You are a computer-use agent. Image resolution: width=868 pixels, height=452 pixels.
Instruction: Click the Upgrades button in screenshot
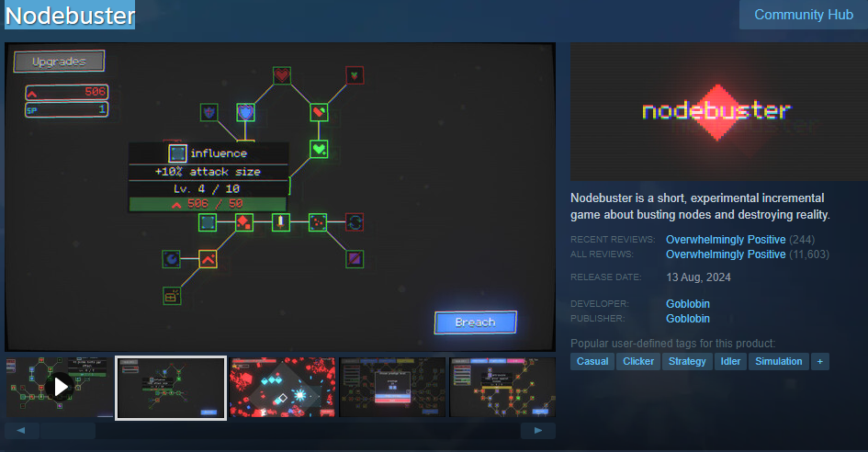pyautogui.click(x=59, y=62)
